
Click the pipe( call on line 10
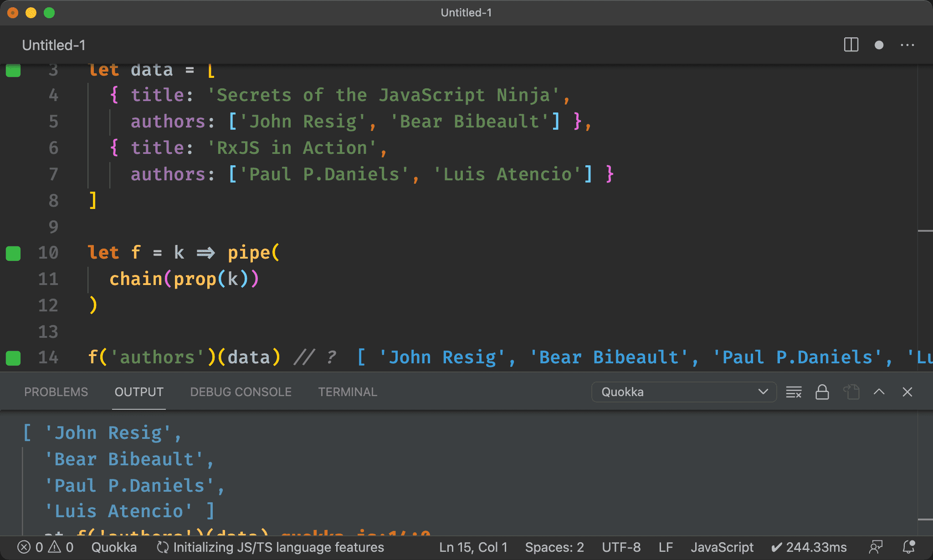tap(254, 253)
